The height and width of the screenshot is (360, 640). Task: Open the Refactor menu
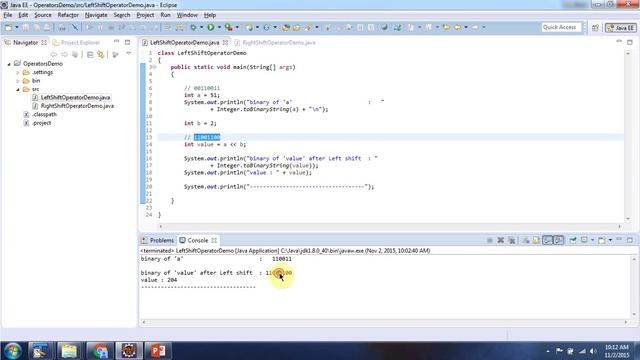coord(68,15)
